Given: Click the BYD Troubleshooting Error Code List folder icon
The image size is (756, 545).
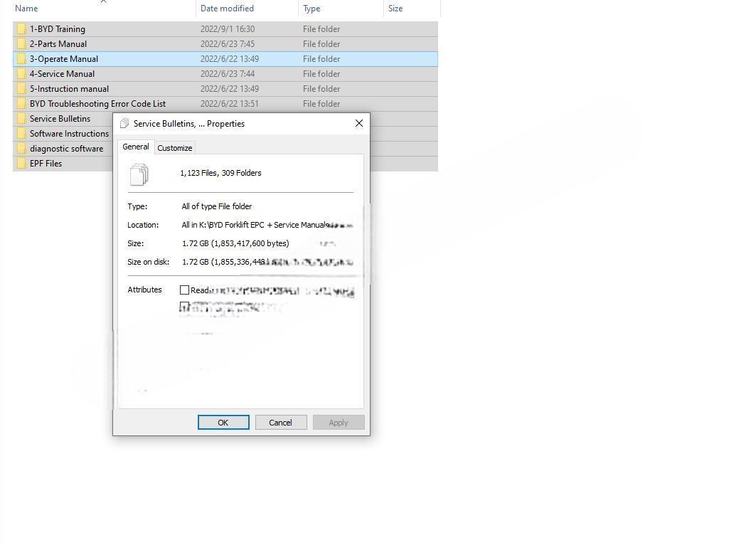Looking at the screenshot, I should (21, 104).
